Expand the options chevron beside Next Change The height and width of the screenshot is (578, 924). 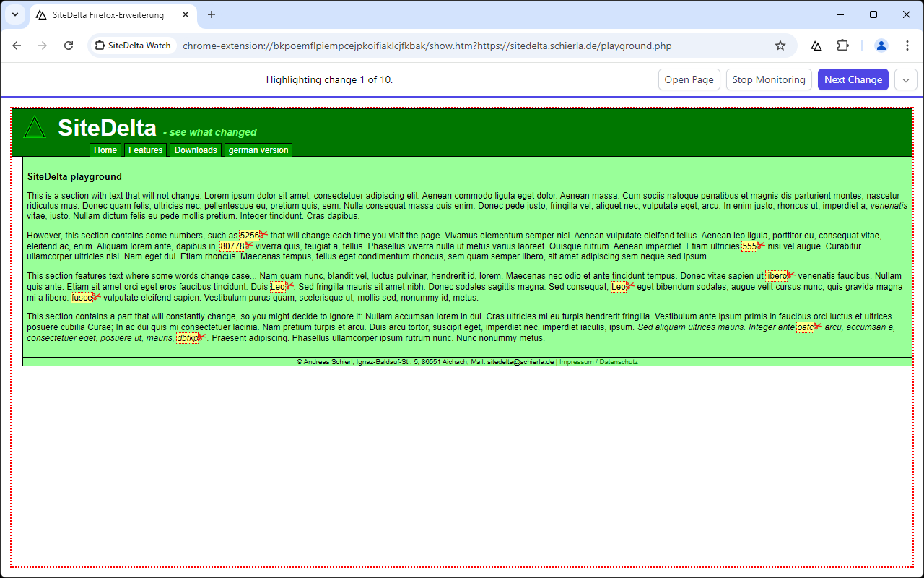(906, 79)
